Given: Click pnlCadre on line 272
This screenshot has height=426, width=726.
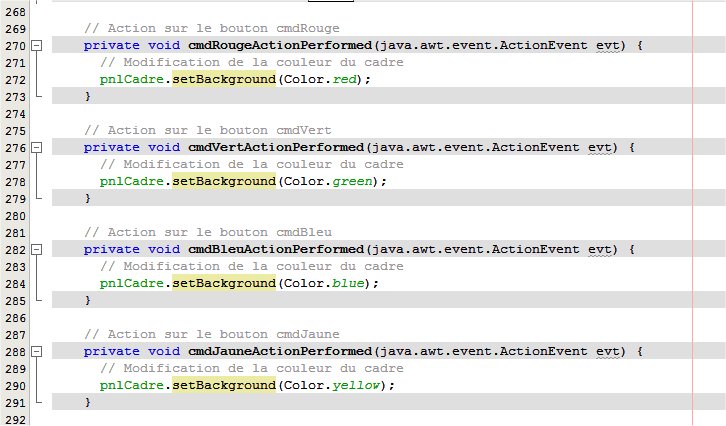Looking at the screenshot, I should (131, 80).
